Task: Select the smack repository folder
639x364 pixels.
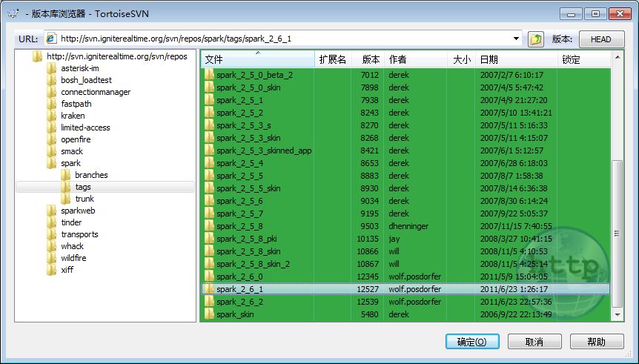Action: [72, 151]
